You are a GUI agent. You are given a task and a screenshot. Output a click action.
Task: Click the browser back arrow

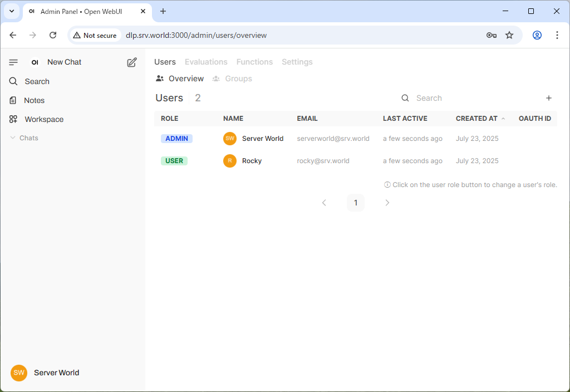click(13, 35)
